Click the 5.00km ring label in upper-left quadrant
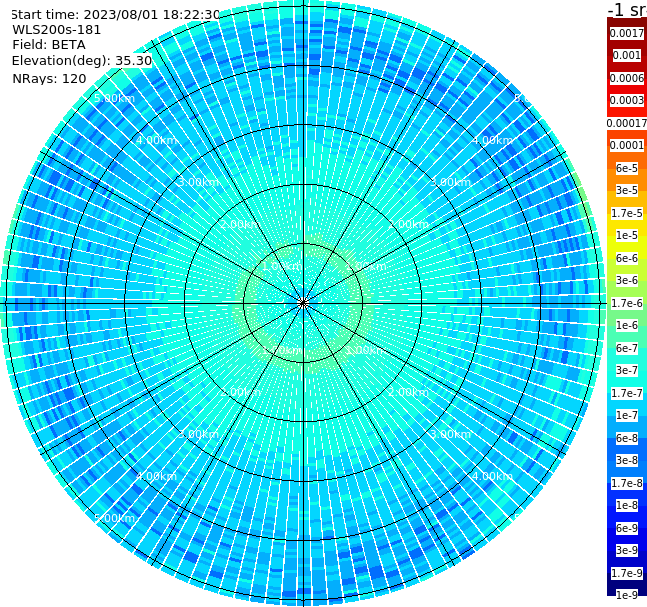Image resolution: width=647 pixels, height=607 pixels. tap(114, 98)
